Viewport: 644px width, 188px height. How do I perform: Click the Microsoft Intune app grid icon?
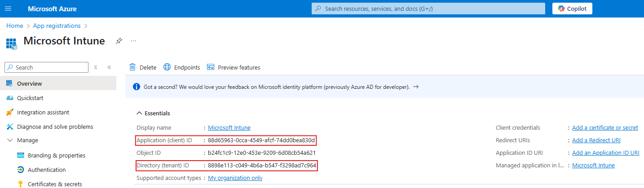point(12,44)
